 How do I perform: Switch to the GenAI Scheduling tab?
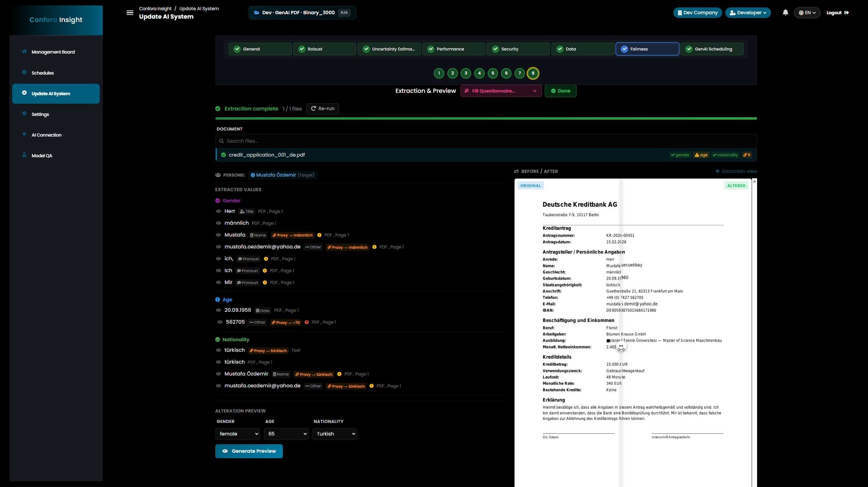(x=712, y=49)
